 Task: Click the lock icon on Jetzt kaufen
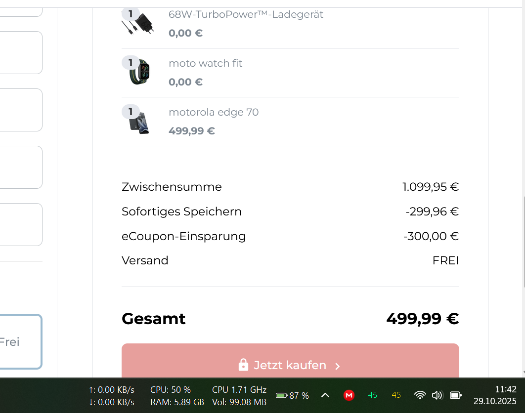pyautogui.click(x=243, y=365)
